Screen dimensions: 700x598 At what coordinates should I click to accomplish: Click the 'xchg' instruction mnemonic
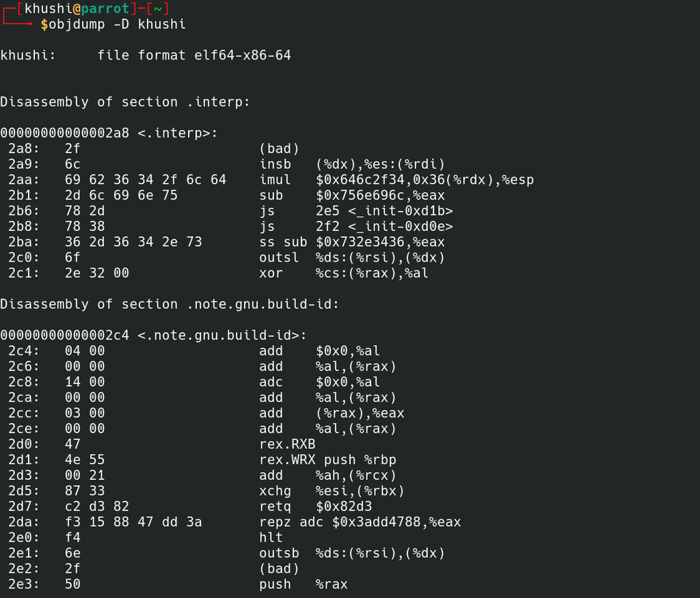(275, 491)
